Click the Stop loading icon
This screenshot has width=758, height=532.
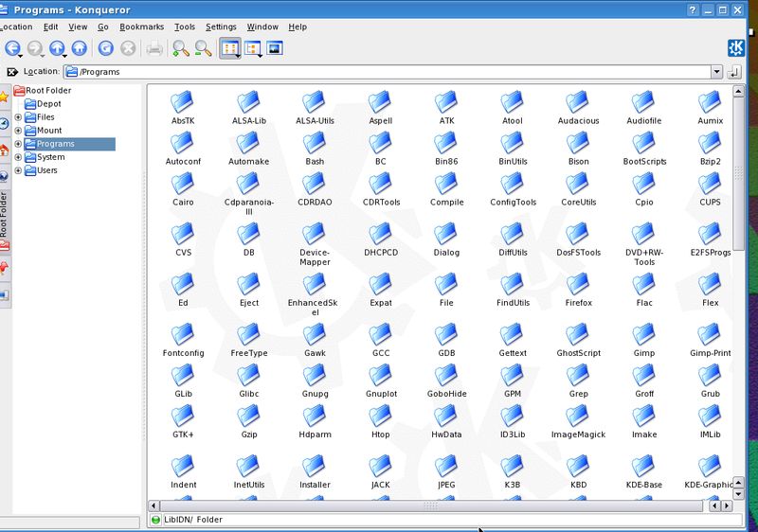[128, 47]
